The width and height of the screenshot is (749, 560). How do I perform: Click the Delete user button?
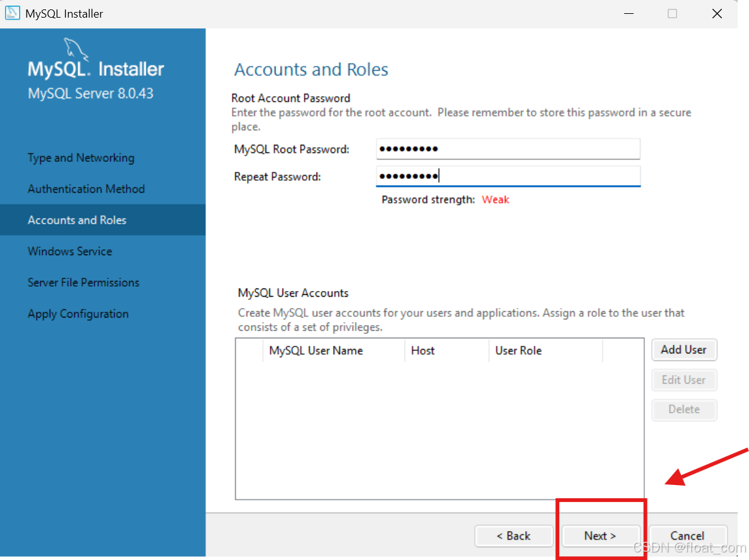point(683,409)
